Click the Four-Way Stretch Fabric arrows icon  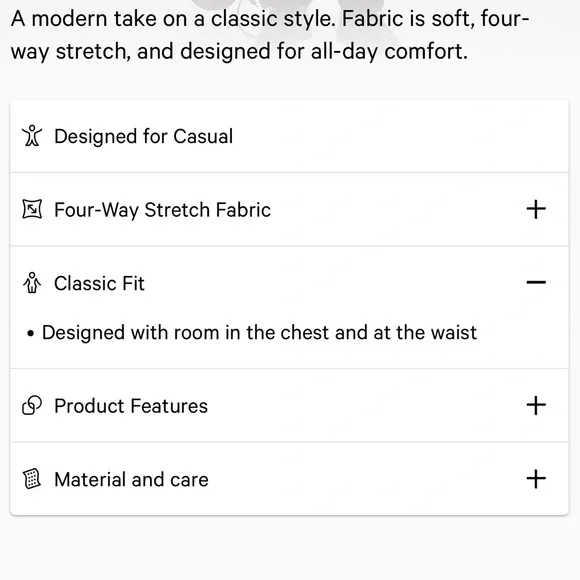[x=32, y=209]
